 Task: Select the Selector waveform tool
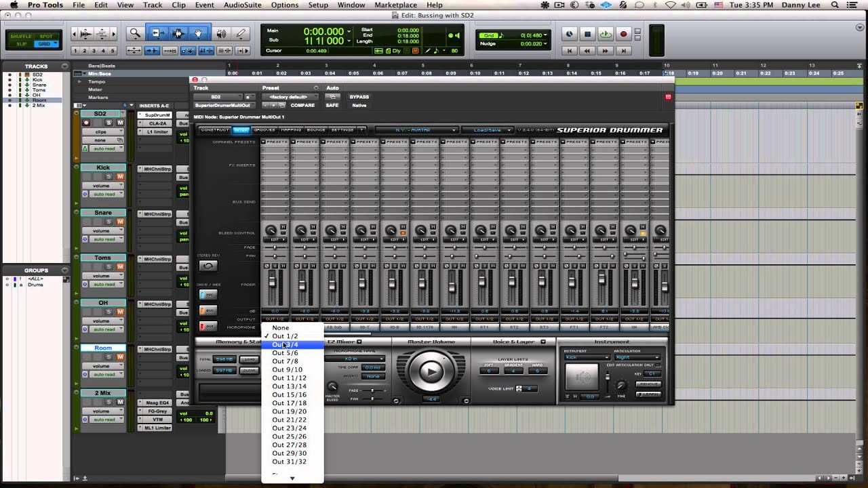(178, 33)
